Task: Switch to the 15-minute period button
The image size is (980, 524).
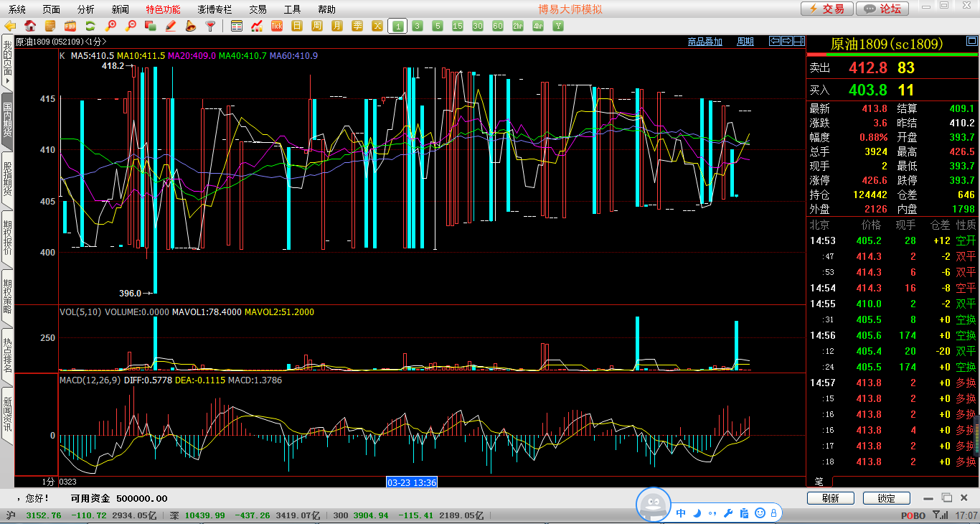Action: click(458, 26)
